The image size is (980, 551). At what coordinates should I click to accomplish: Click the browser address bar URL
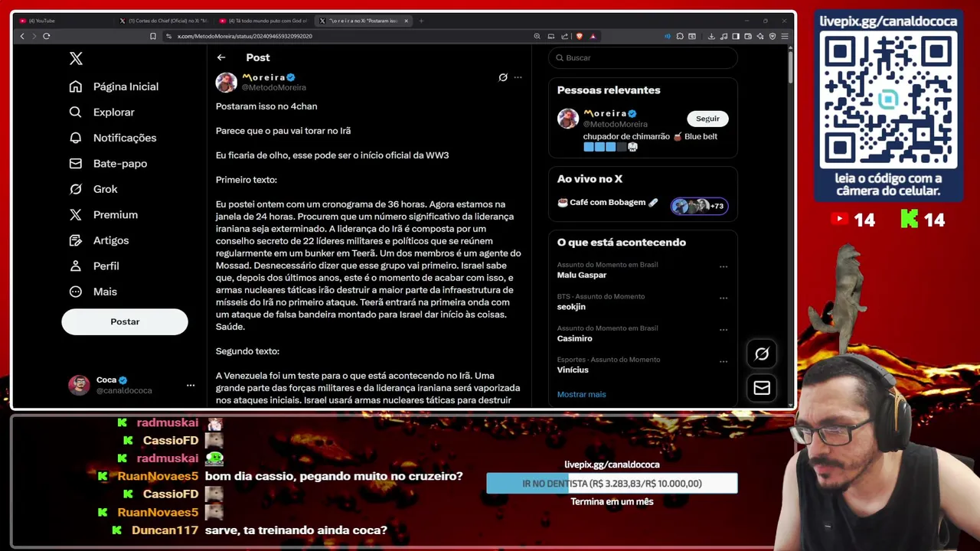tap(245, 36)
